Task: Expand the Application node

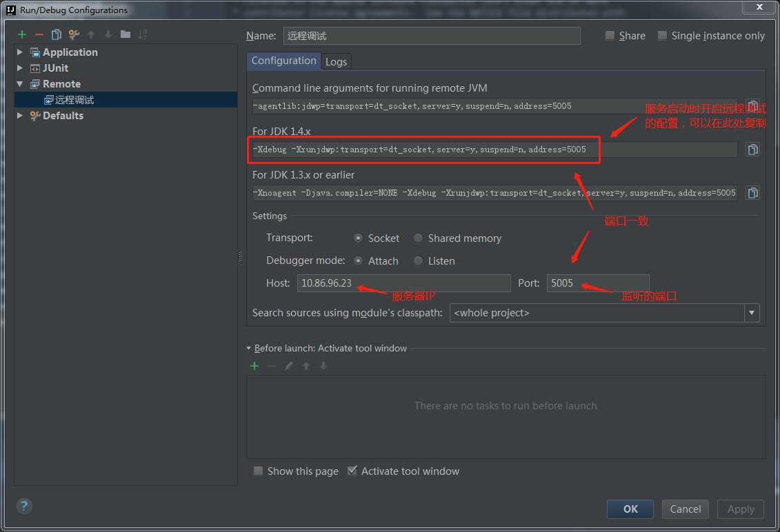Action: [x=20, y=52]
